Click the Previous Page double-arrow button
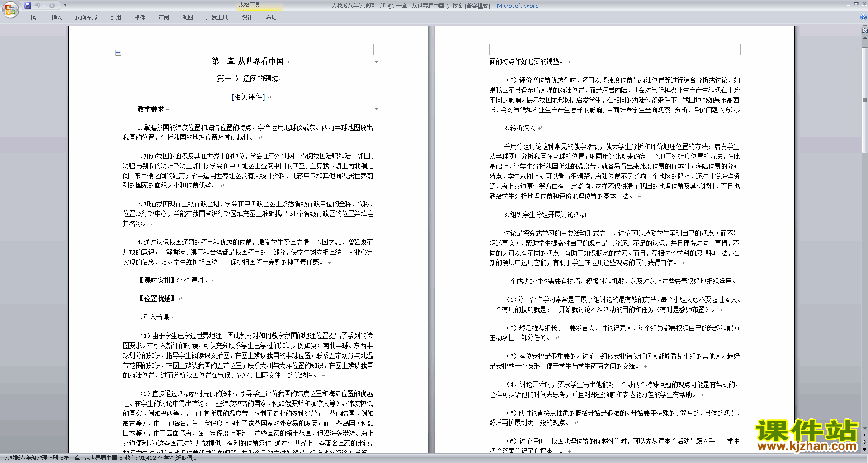868x463 pixels. coord(865,435)
